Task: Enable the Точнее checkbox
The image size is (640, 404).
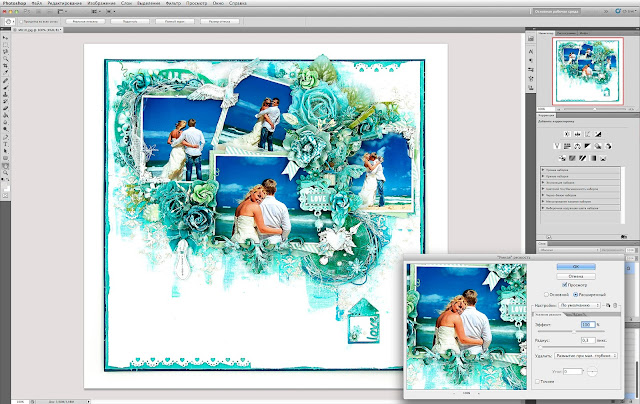Action: coord(538,382)
